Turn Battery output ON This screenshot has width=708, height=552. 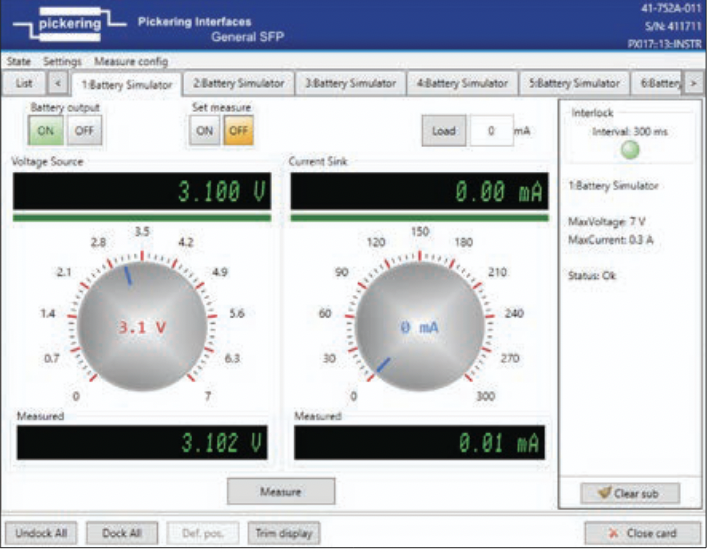click(46, 131)
